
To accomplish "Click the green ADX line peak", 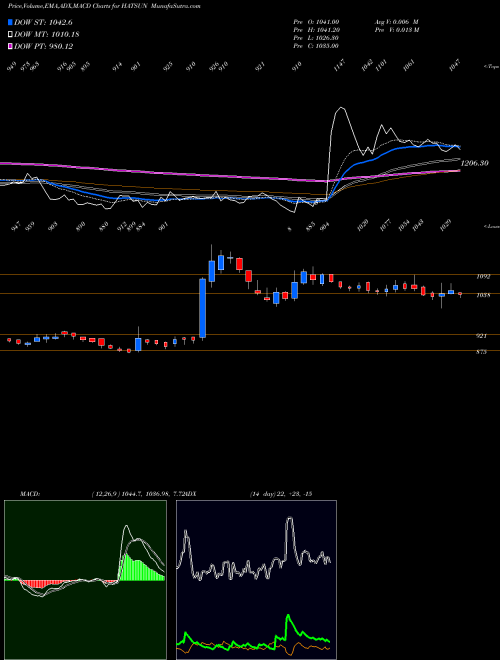I will [x=288, y=616].
